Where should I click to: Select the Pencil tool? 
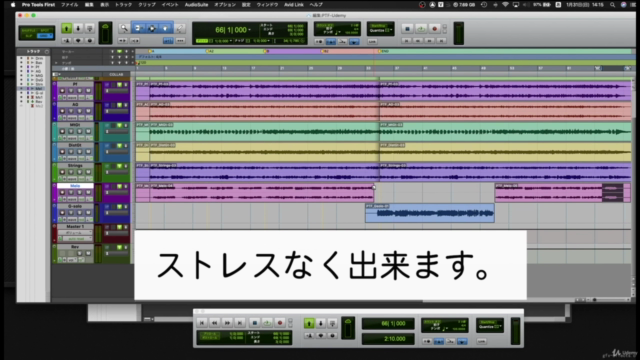[180, 29]
